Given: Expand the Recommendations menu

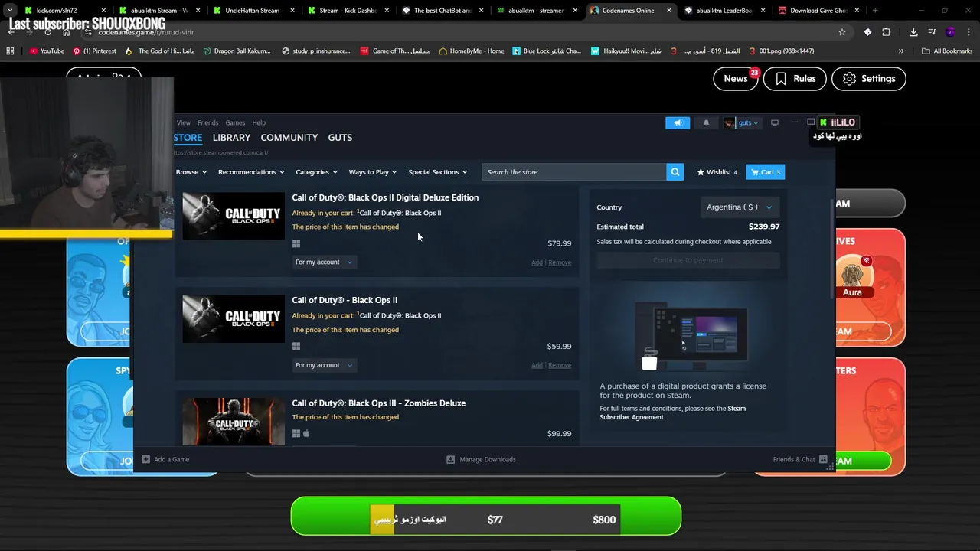Looking at the screenshot, I should click(x=251, y=172).
